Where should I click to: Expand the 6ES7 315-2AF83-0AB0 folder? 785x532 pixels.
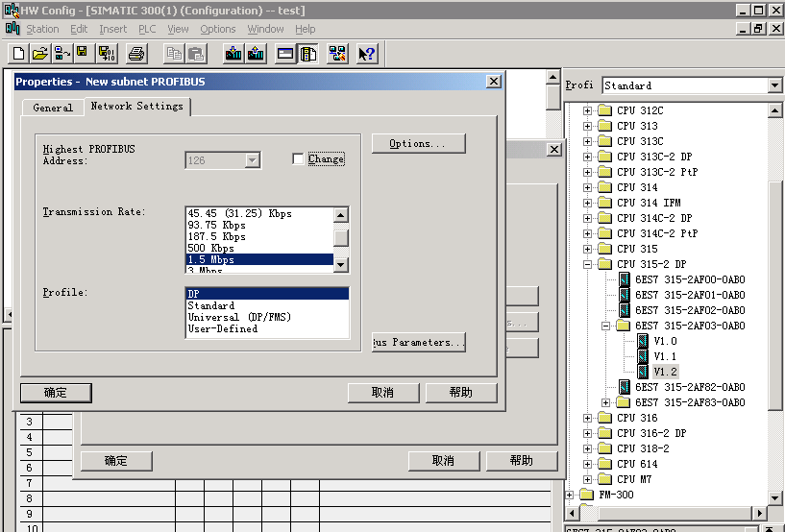606,402
